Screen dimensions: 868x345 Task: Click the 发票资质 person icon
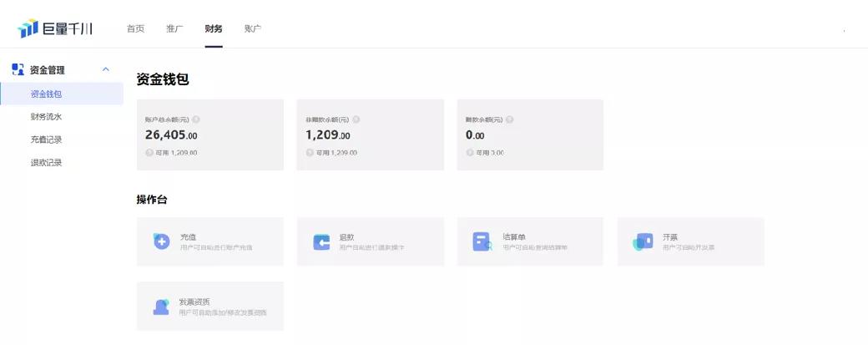pyautogui.click(x=161, y=307)
